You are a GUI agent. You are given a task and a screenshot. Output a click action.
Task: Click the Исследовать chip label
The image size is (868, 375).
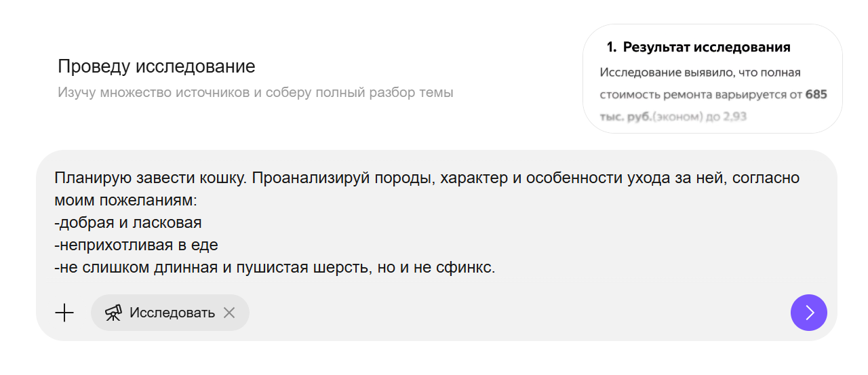point(172,313)
